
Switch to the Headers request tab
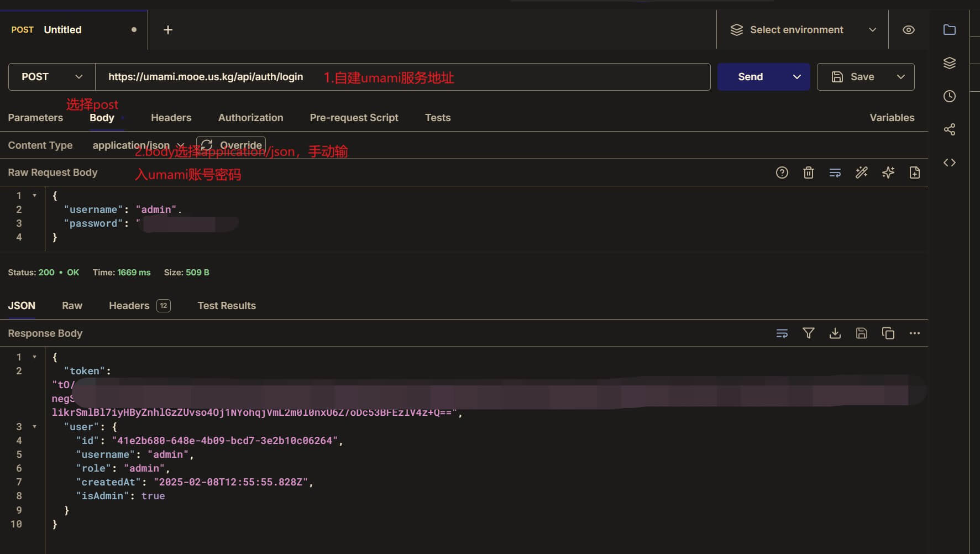[171, 118]
